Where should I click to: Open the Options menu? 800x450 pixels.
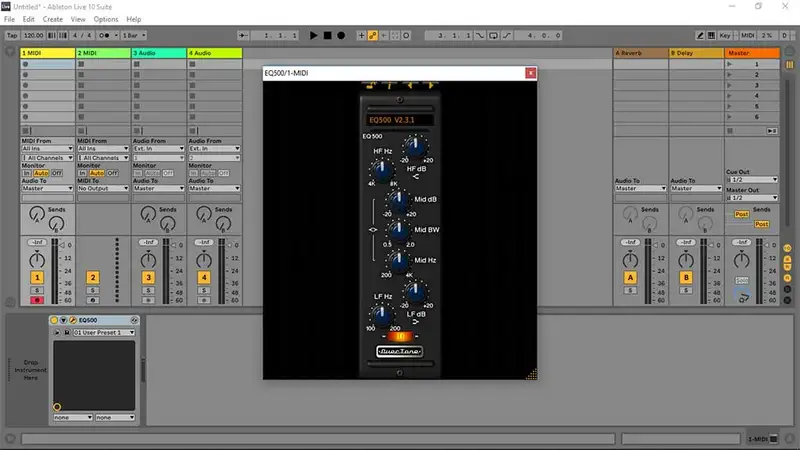pos(106,19)
